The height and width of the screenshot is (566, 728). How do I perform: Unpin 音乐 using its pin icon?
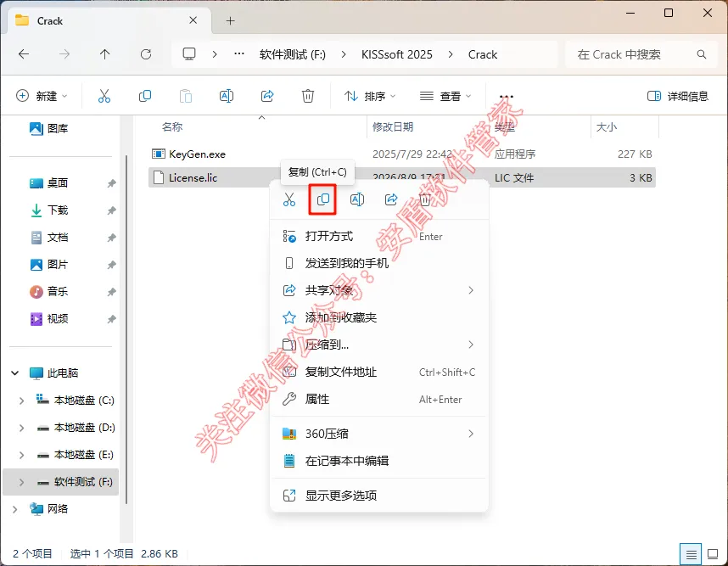coord(111,292)
